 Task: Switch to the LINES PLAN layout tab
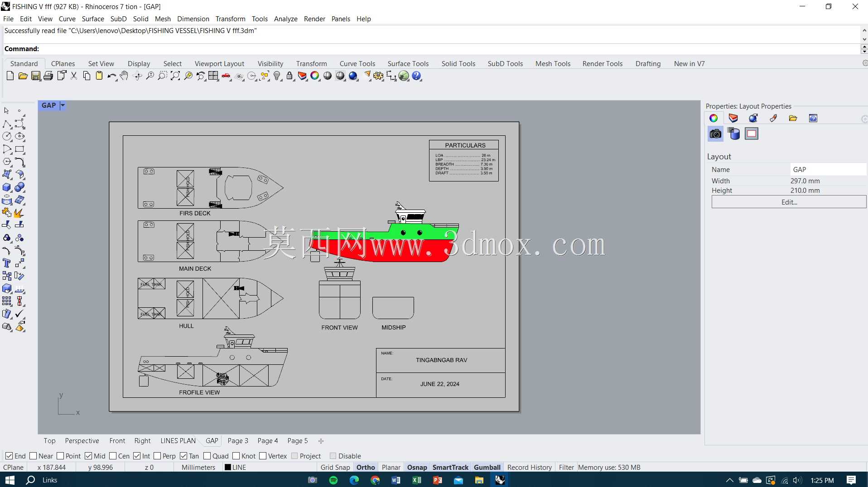pos(178,441)
